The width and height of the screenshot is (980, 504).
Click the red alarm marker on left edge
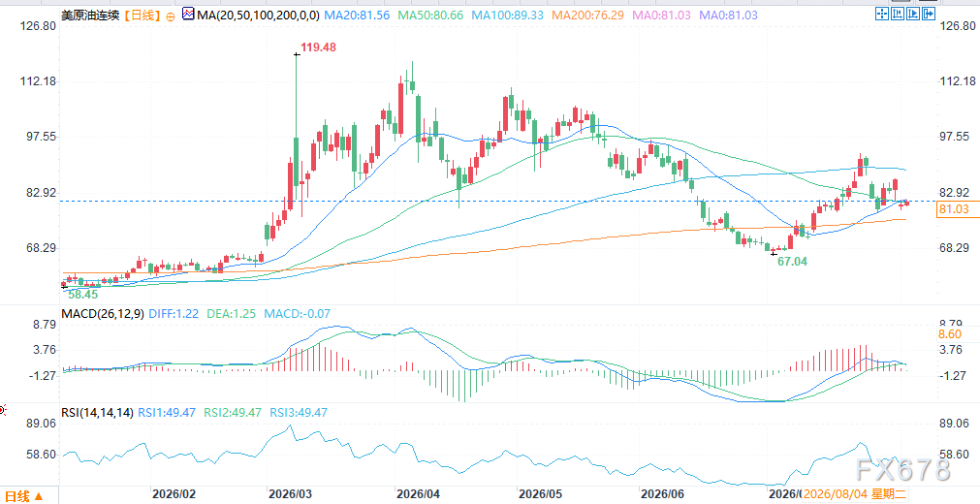coord(3,410)
